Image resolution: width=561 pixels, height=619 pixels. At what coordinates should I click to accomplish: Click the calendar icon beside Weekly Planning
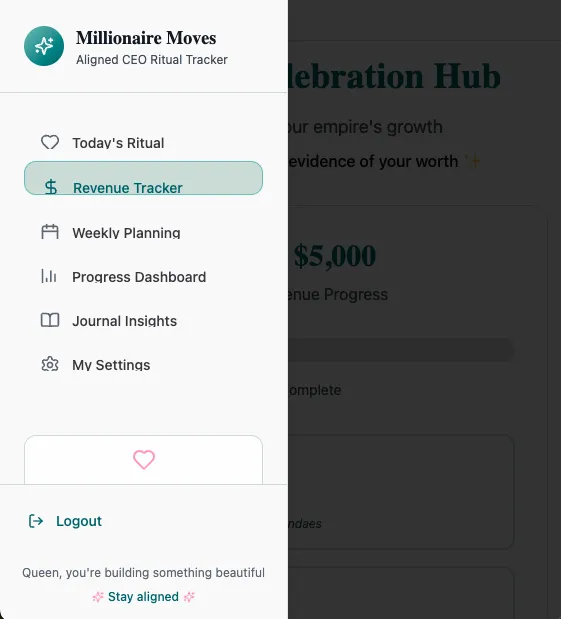pos(50,232)
